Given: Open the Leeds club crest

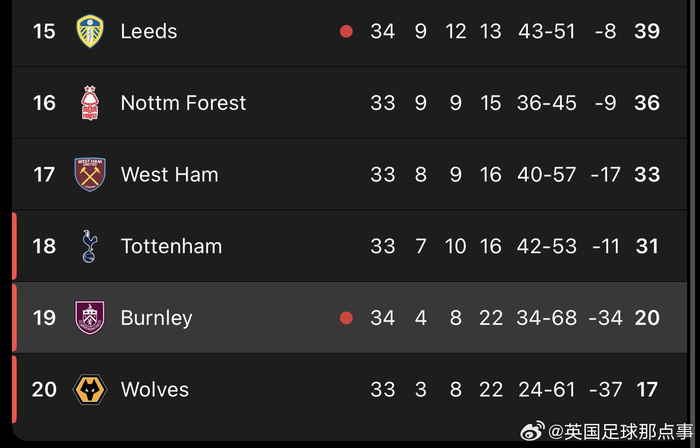Looking at the screenshot, I should (x=90, y=31).
